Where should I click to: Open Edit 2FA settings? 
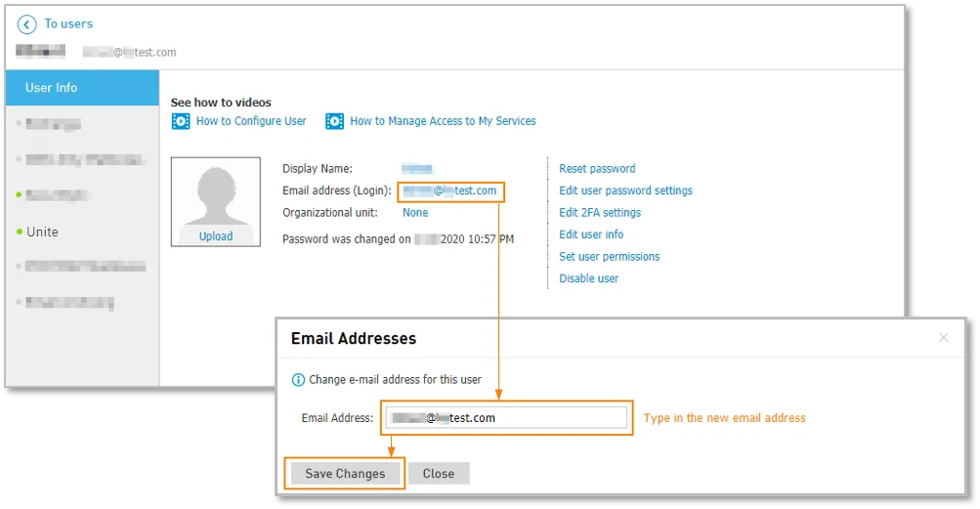(600, 213)
